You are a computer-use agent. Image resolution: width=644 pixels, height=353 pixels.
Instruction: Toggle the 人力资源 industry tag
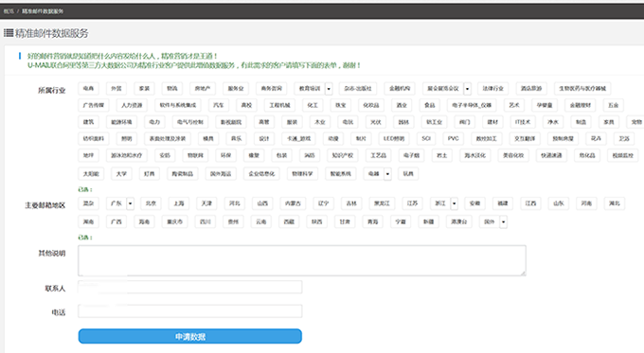132,105
